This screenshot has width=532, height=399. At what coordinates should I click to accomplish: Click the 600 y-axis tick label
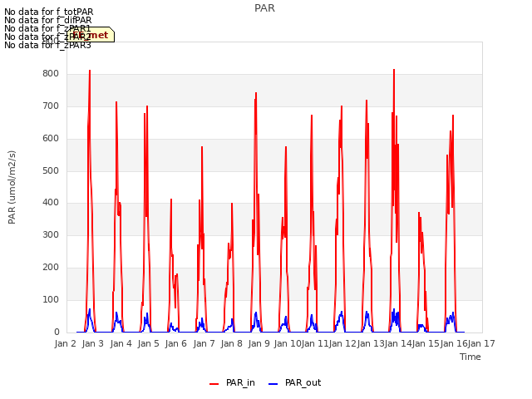[x=51, y=139]
